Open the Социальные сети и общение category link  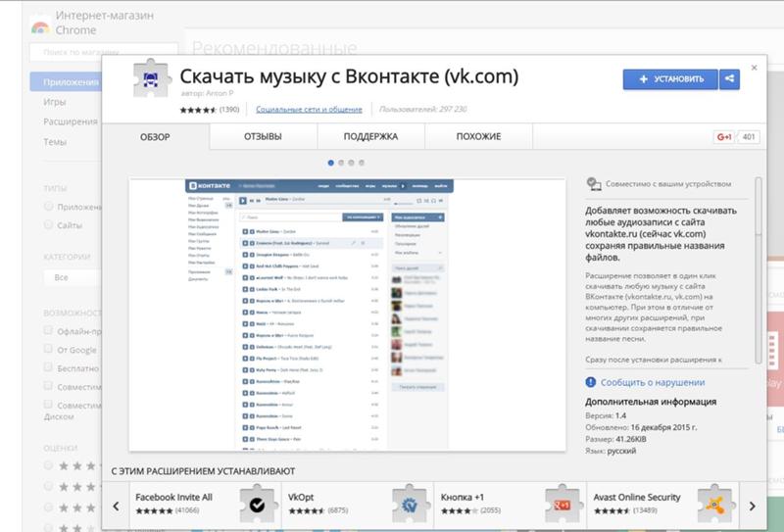tap(309, 110)
